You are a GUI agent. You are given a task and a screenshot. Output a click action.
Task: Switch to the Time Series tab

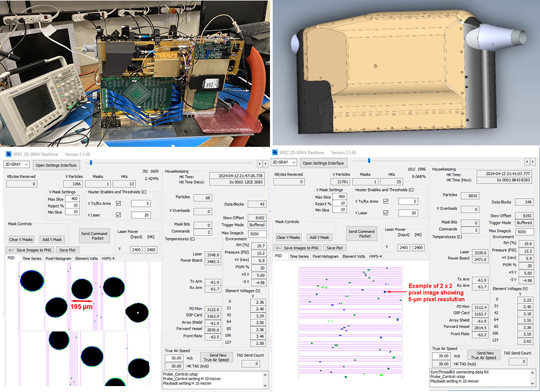[x=31, y=258]
